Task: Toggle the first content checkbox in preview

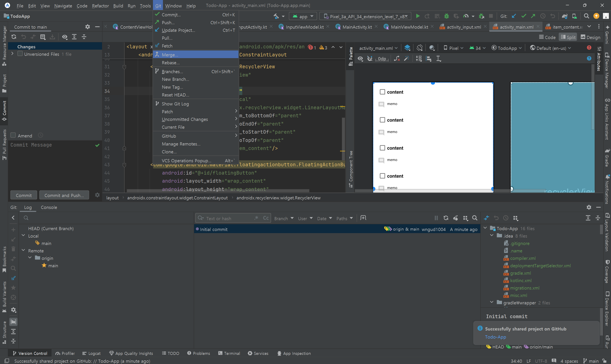Action: (382, 92)
